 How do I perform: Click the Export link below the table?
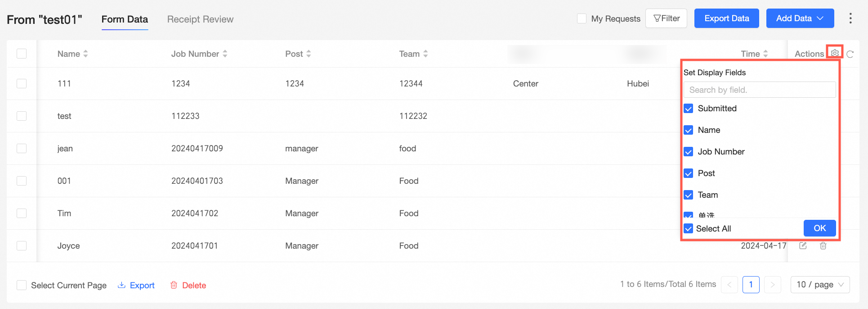pyautogui.click(x=136, y=285)
